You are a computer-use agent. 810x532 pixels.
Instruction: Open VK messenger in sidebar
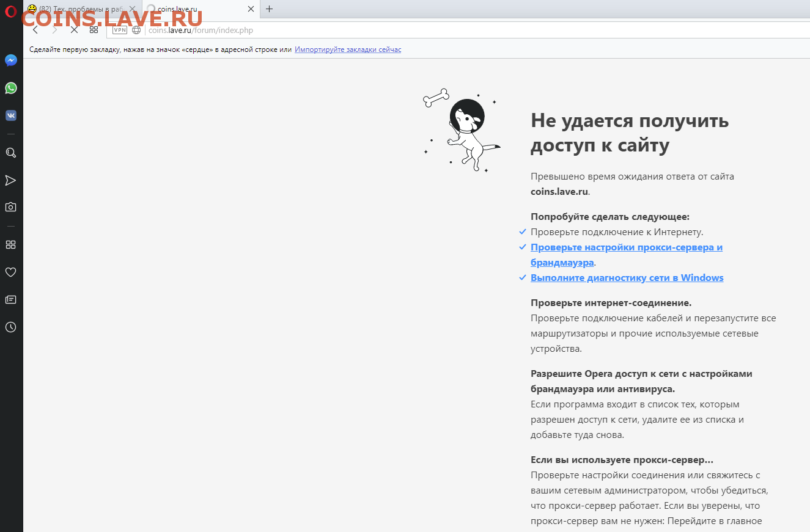[x=10, y=115]
